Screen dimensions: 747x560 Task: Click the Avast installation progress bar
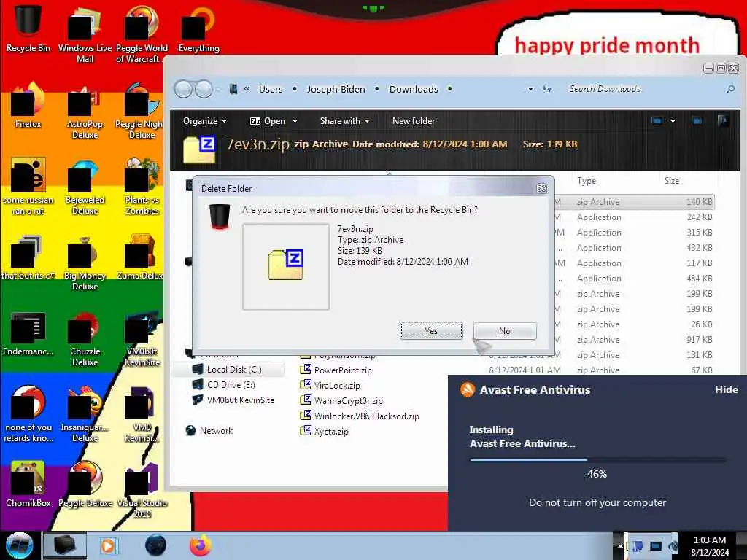click(597, 460)
